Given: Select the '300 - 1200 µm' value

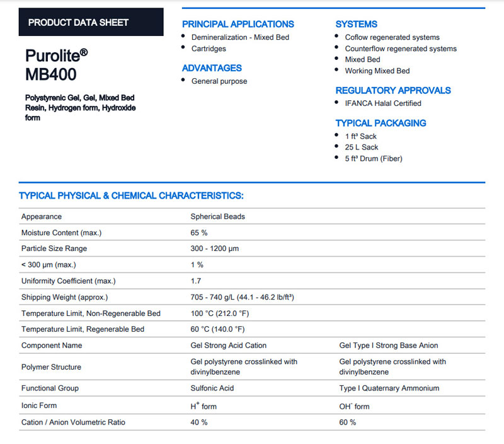Looking at the screenshot, I should (x=215, y=248).
